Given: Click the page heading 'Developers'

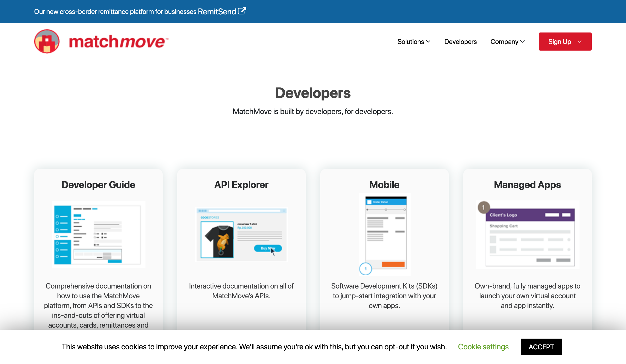Looking at the screenshot, I should pos(313,93).
